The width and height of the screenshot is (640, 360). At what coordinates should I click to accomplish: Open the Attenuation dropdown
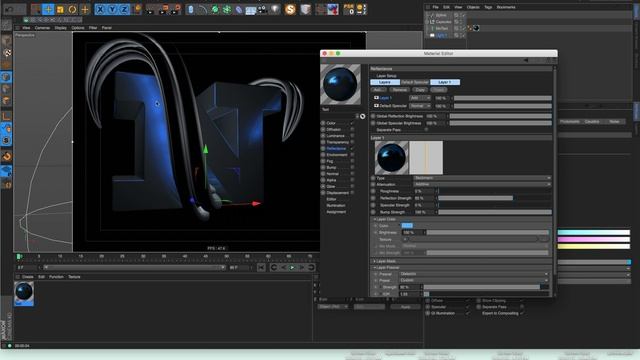(482, 184)
